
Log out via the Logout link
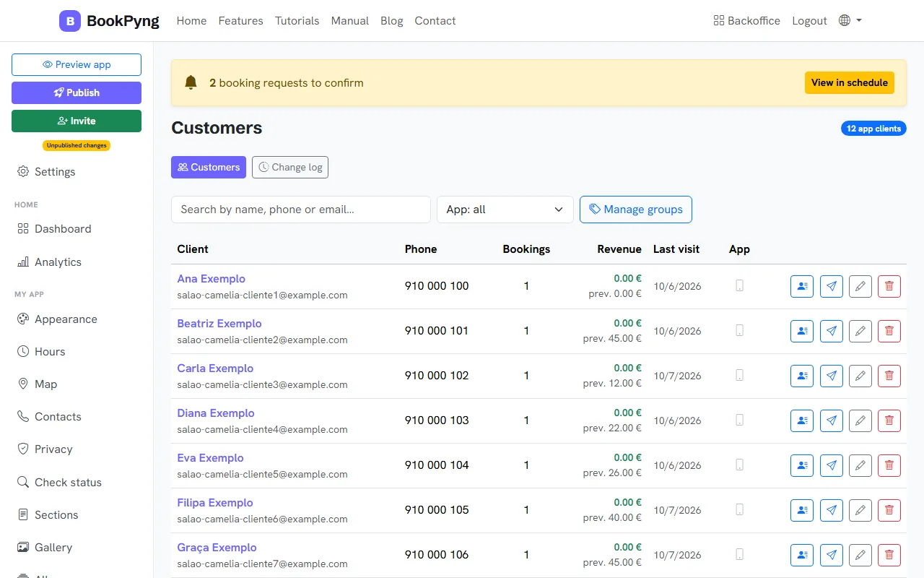tap(809, 21)
